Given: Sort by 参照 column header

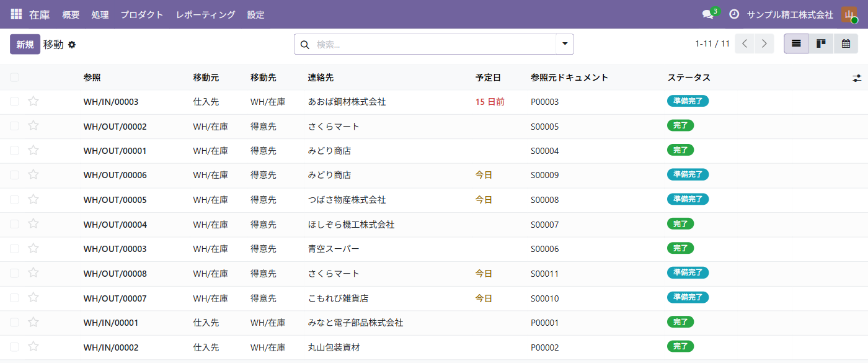Looking at the screenshot, I should tap(92, 78).
